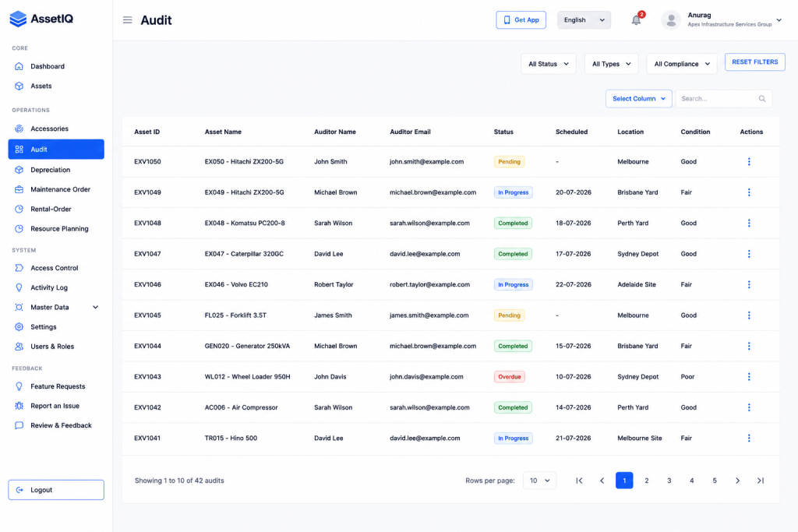Open Access Control in sidebar

point(56,268)
